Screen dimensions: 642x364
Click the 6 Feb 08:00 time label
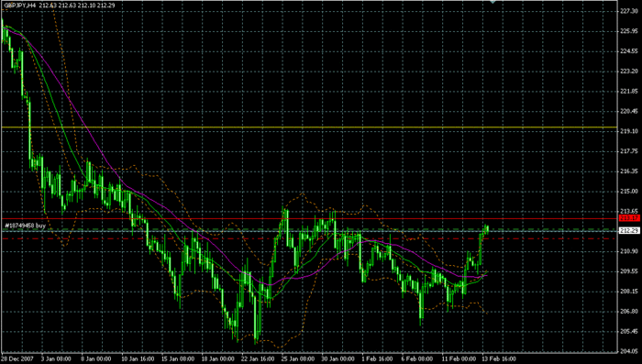click(x=417, y=359)
